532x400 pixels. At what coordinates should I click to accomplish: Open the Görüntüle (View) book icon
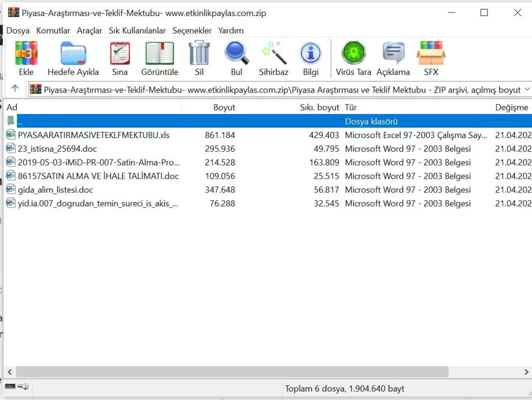pyautogui.click(x=159, y=53)
